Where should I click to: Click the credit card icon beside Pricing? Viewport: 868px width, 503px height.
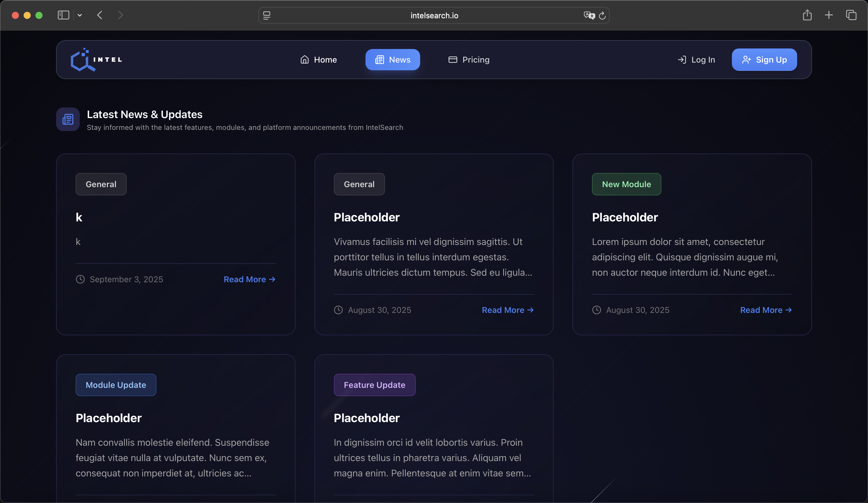pyautogui.click(x=453, y=60)
